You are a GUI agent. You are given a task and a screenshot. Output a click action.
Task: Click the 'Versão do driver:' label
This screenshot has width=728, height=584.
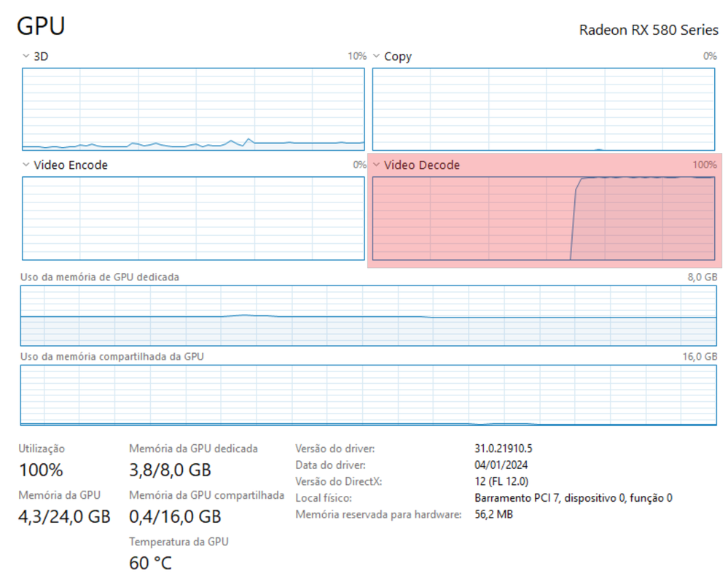[334, 449]
